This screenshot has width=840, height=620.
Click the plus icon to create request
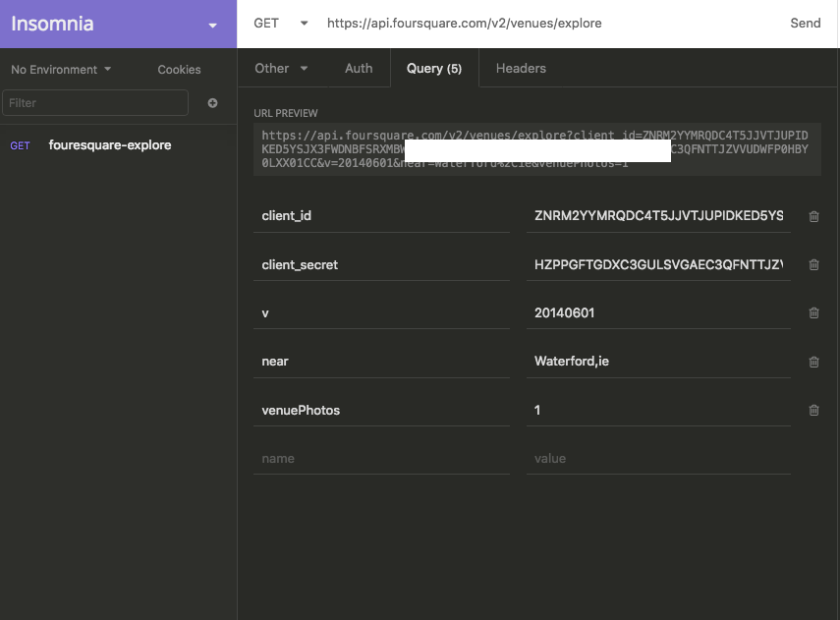pos(212,103)
